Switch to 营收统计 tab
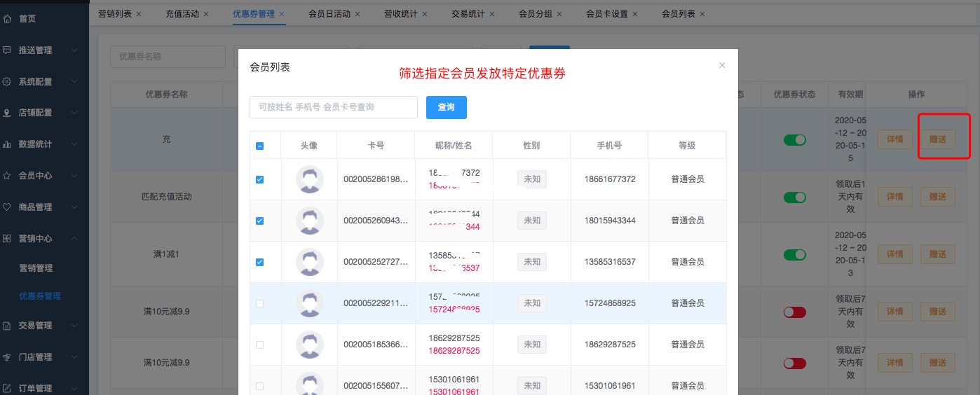 point(401,14)
